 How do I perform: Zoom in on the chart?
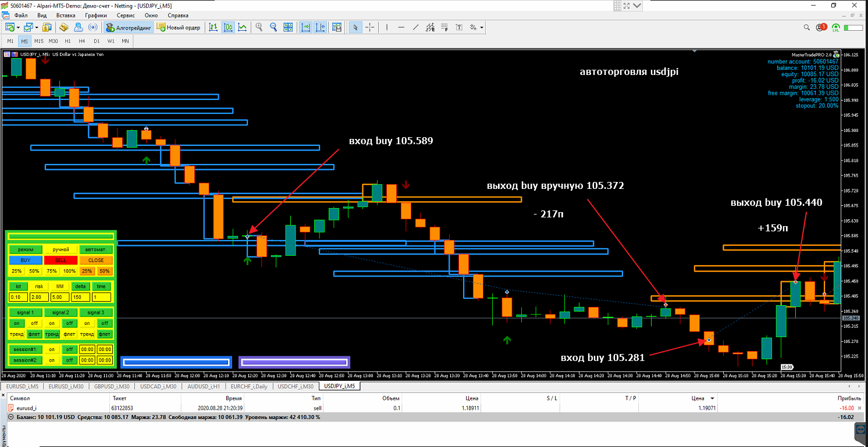coord(259,27)
